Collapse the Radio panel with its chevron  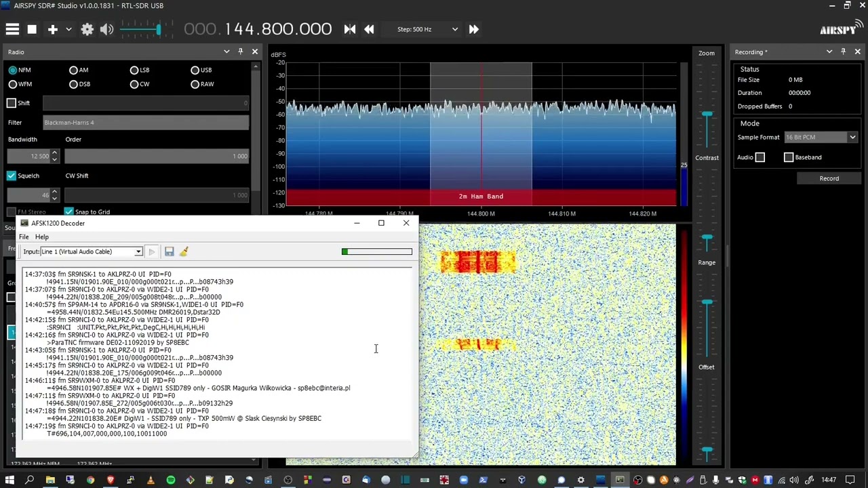[226, 52]
